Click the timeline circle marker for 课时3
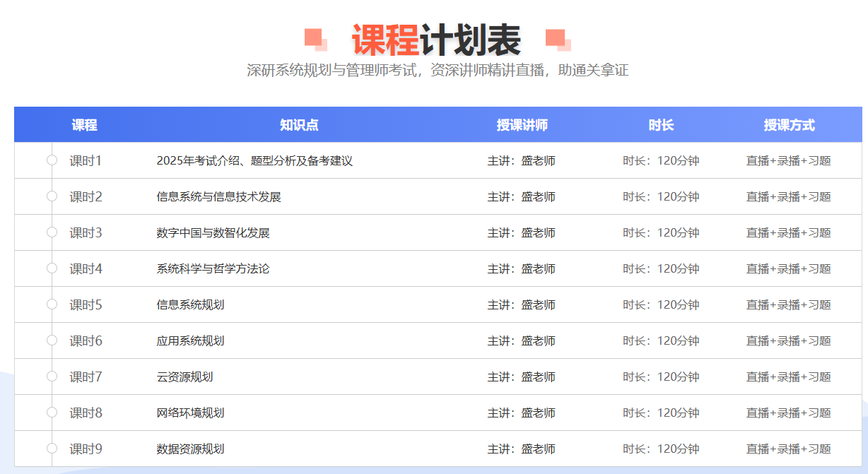The width and height of the screenshot is (868, 474). (52, 232)
